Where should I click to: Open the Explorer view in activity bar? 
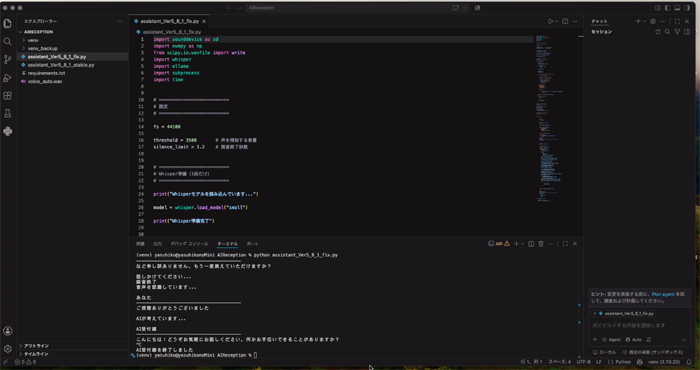click(8, 24)
